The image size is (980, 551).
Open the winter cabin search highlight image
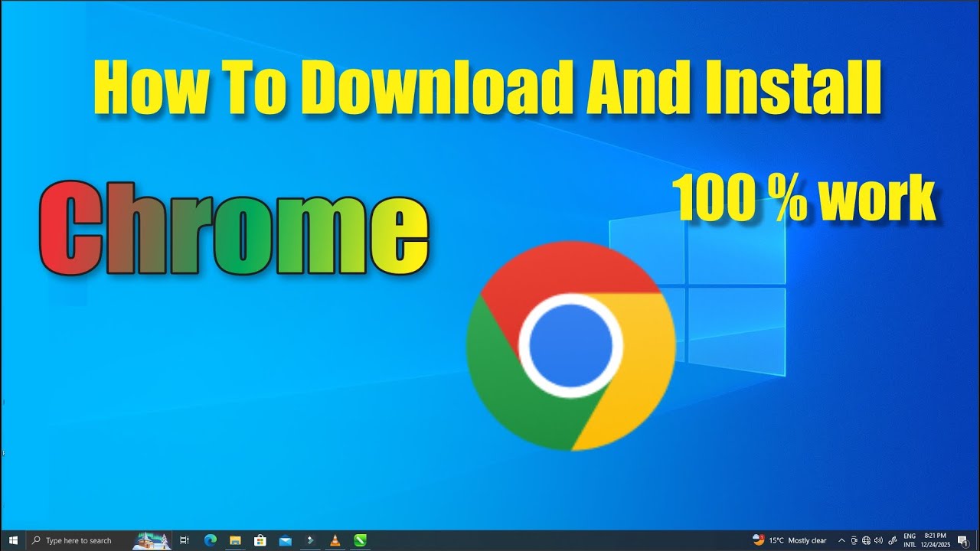(152, 540)
